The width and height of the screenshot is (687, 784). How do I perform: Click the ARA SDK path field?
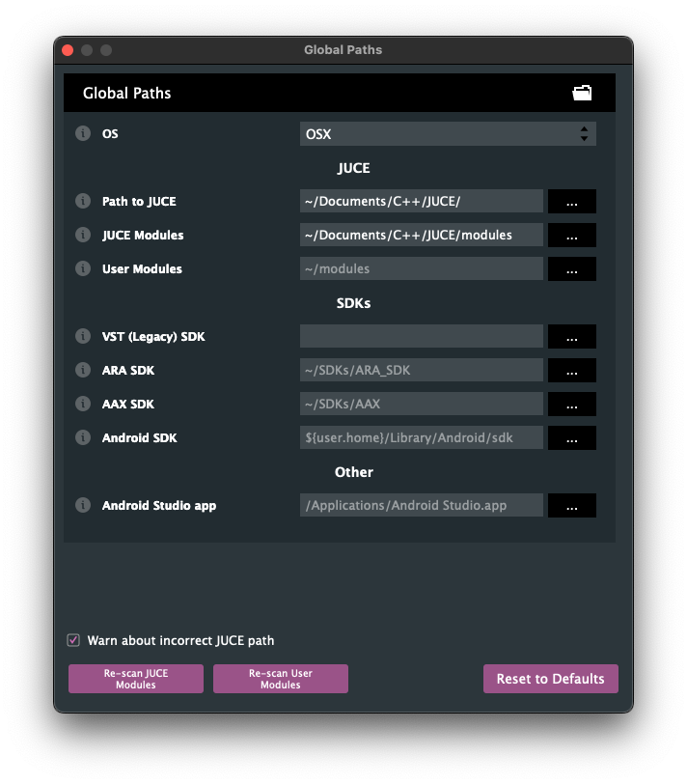(422, 370)
